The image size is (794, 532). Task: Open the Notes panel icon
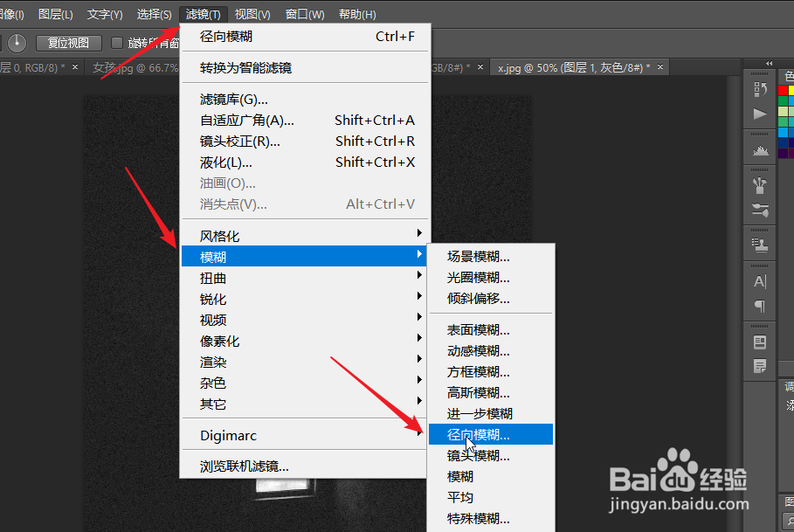pos(760,365)
